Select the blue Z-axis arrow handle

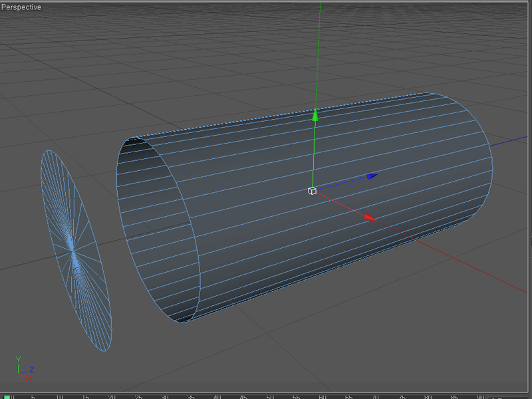point(372,176)
